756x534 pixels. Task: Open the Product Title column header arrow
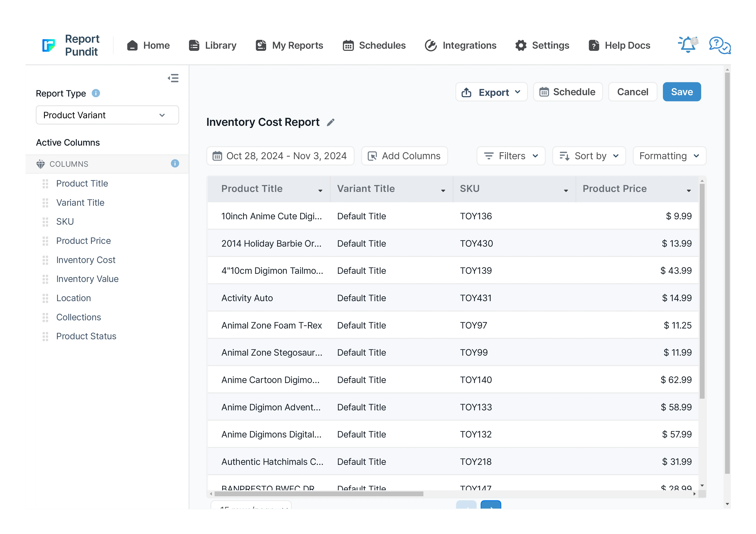(320, 190)
